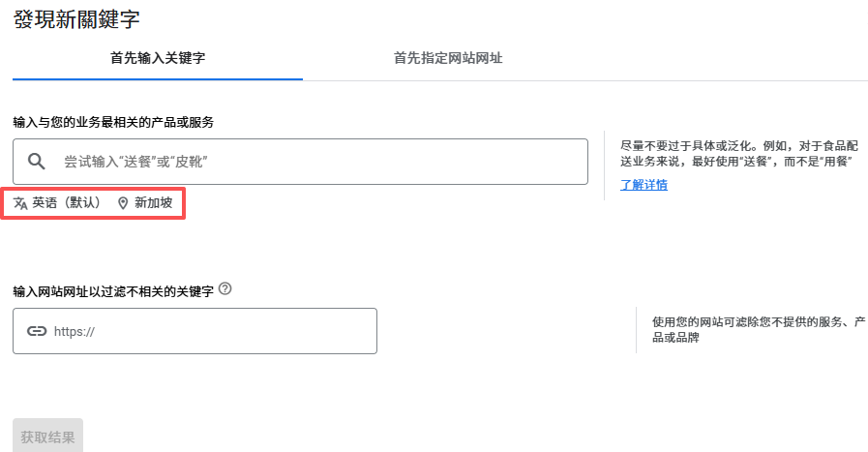Click the location pin icon
Viewport: 868px width, 452px height.
point(123,203)
